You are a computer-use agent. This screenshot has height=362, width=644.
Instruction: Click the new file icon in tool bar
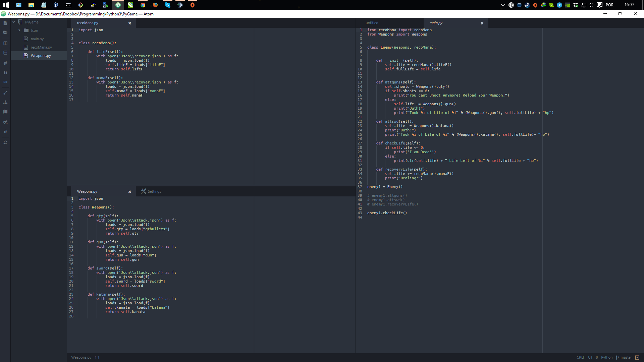coord(5,23)
